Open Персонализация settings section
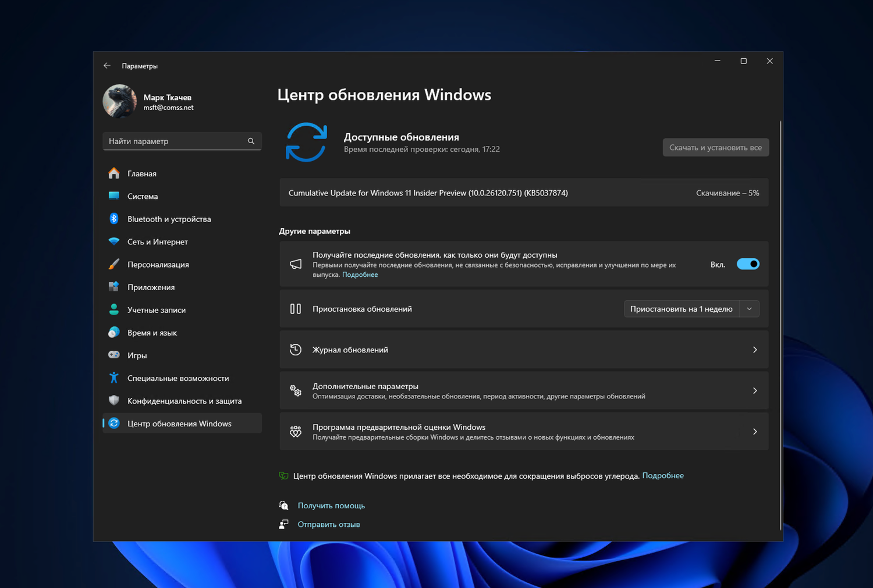 (182, 264)
